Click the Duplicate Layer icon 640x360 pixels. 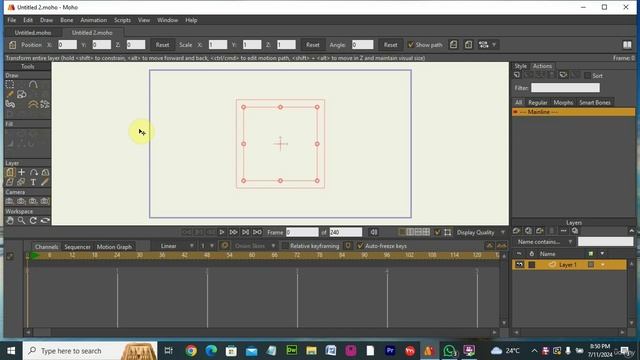tap(528, 231)
